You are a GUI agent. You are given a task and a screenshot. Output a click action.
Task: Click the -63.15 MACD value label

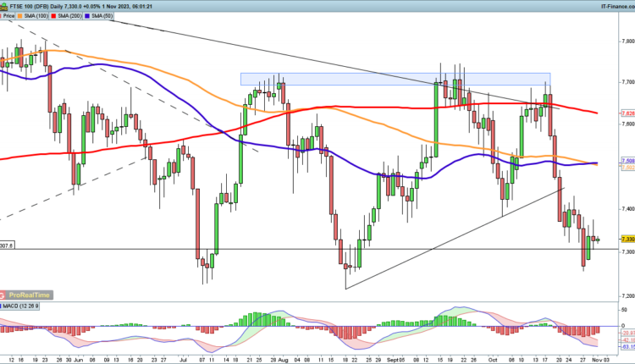(x=627, y=346)
